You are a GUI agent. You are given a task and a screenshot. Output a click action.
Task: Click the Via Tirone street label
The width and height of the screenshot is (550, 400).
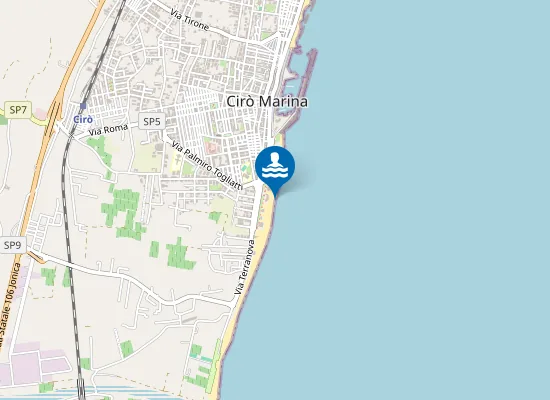(x=190, y=19)
